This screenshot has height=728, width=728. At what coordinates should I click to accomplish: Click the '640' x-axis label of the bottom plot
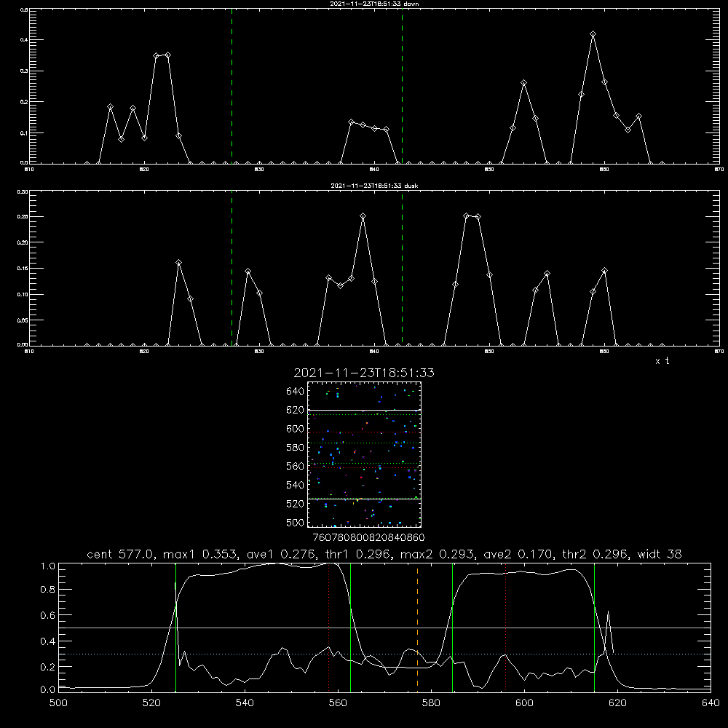[711, 703]
